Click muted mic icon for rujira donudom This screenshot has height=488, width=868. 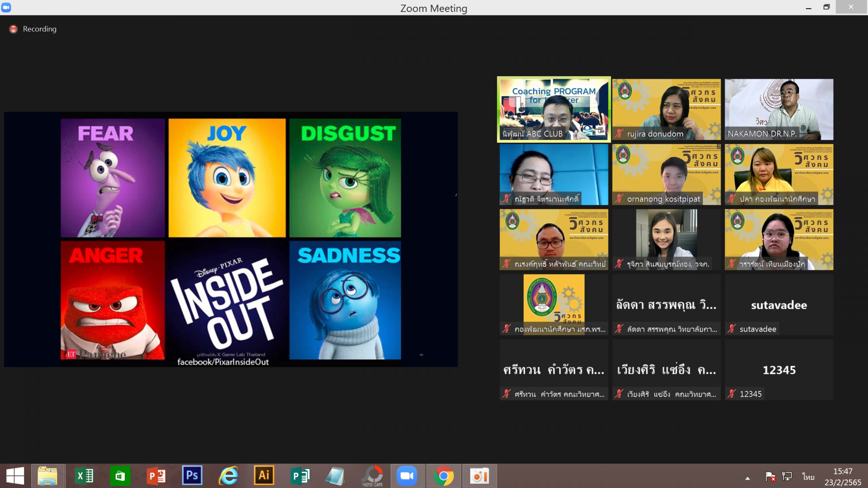(619, 134)
